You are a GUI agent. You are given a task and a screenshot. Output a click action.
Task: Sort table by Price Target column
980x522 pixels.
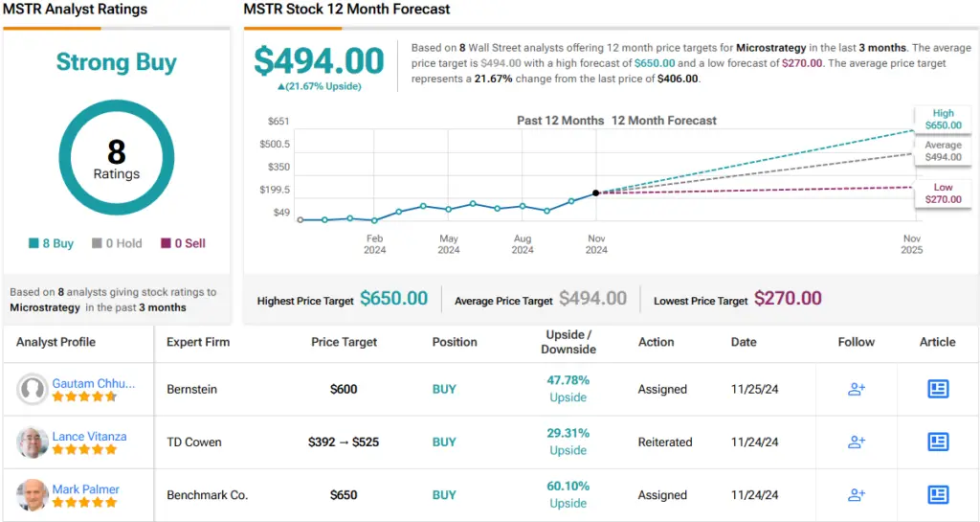(344, 342)
